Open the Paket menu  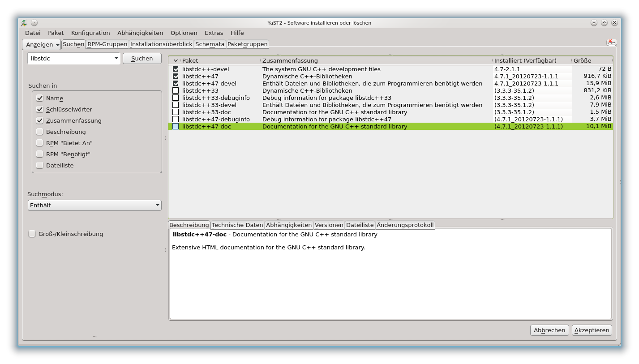tap(56, 33)
